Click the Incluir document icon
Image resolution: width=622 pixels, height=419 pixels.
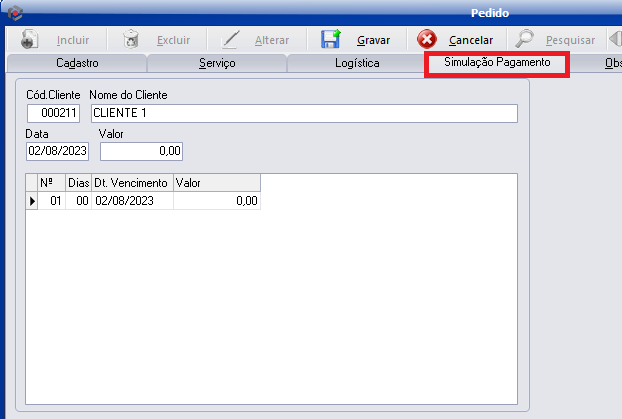tap(29, 40)
